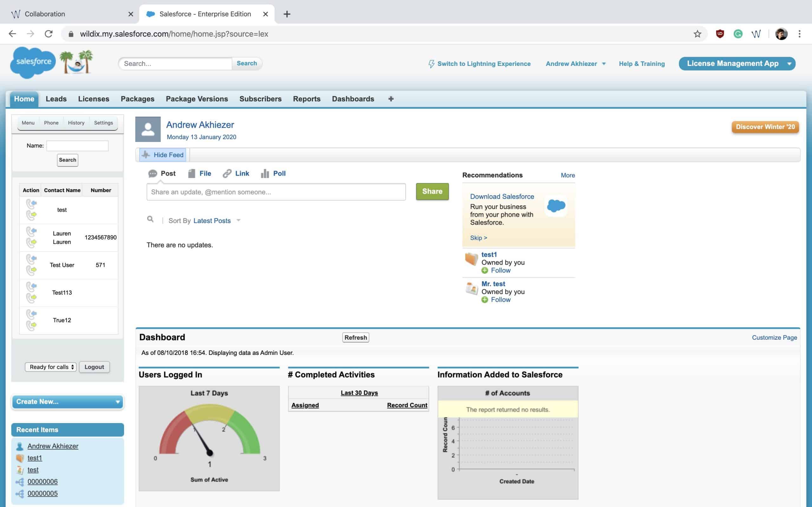Open Switch to Lightning Experience link

click(x=483, y=64)
